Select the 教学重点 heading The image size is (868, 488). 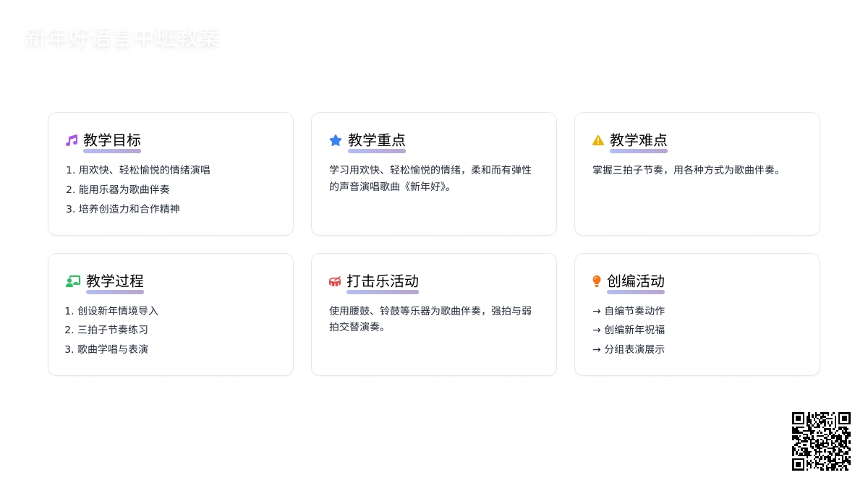coord(376,140)
